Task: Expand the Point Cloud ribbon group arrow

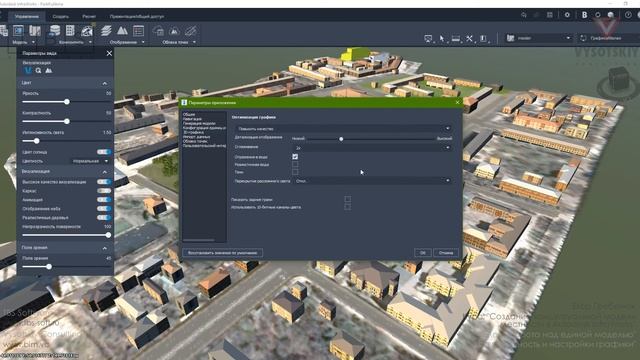Action: [x=194, y=42]
